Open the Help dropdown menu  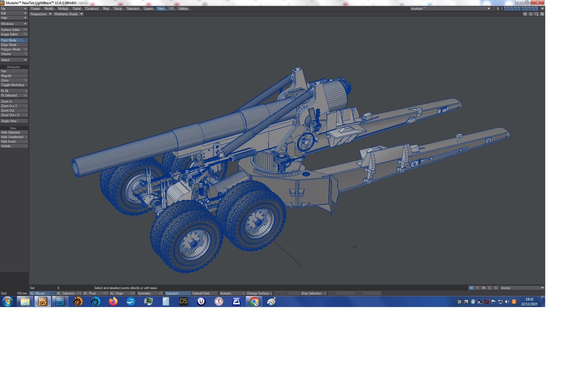(14, 18)
